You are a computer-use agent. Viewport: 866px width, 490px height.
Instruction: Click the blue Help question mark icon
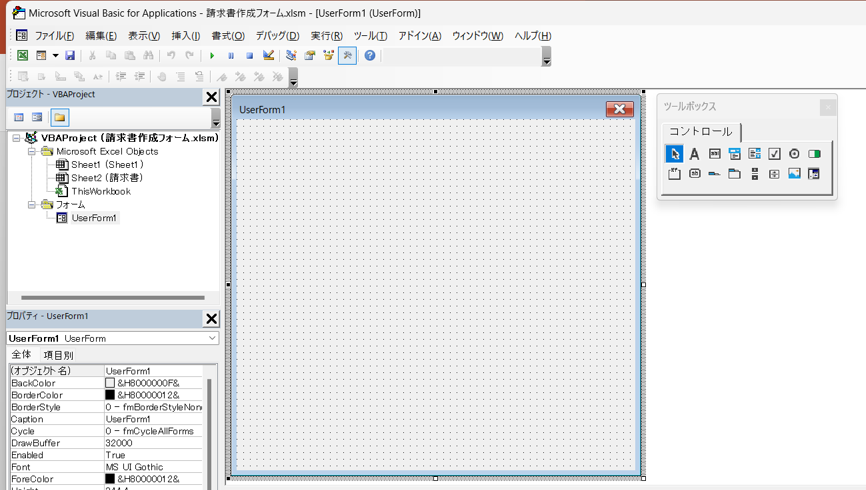coord(369,56)
